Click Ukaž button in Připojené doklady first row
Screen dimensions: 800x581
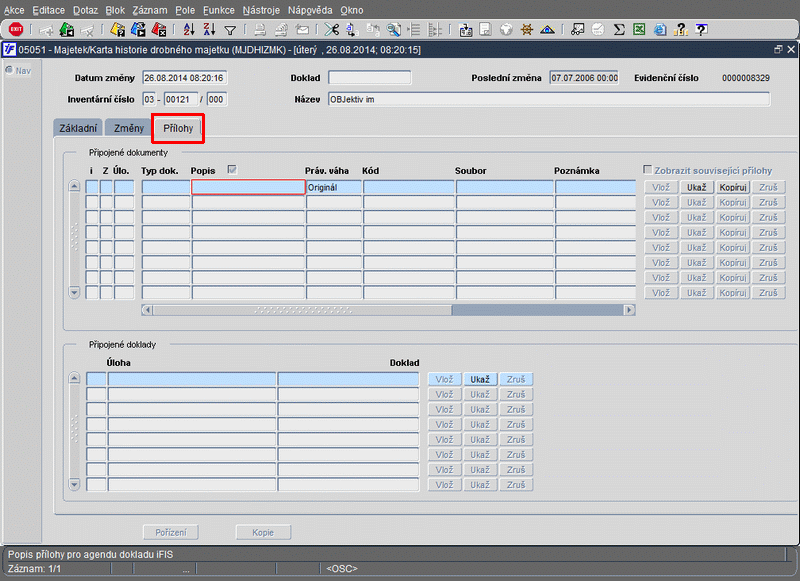click(x=480, y=380)
